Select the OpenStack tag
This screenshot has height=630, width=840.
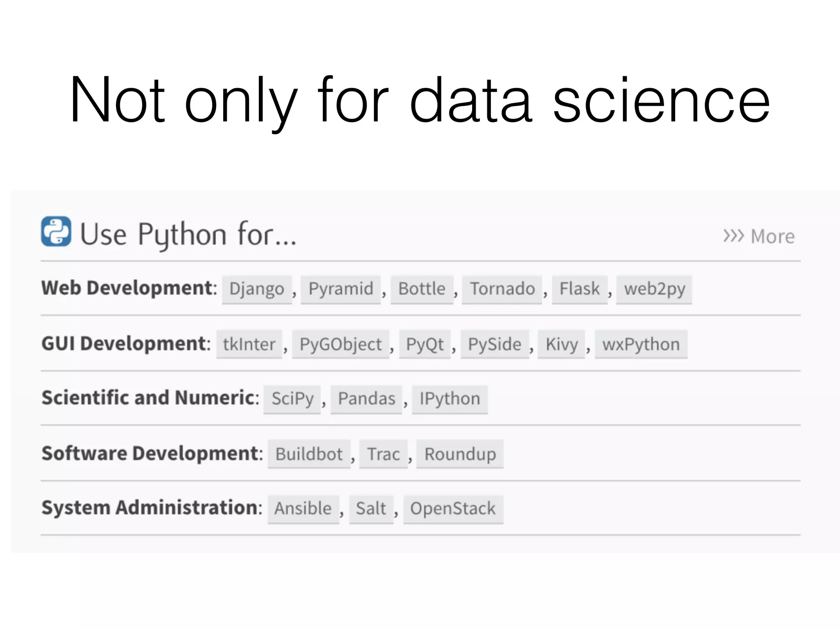[453, 509]
